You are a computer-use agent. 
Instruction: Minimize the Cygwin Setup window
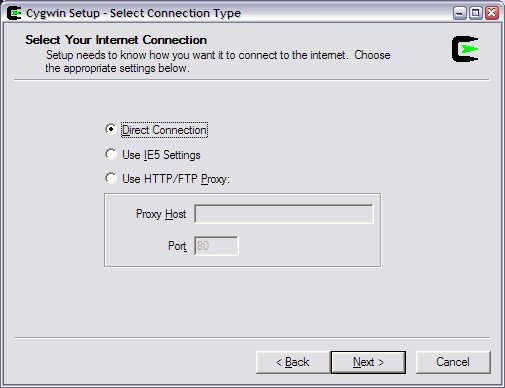click(x=460, y=13)
